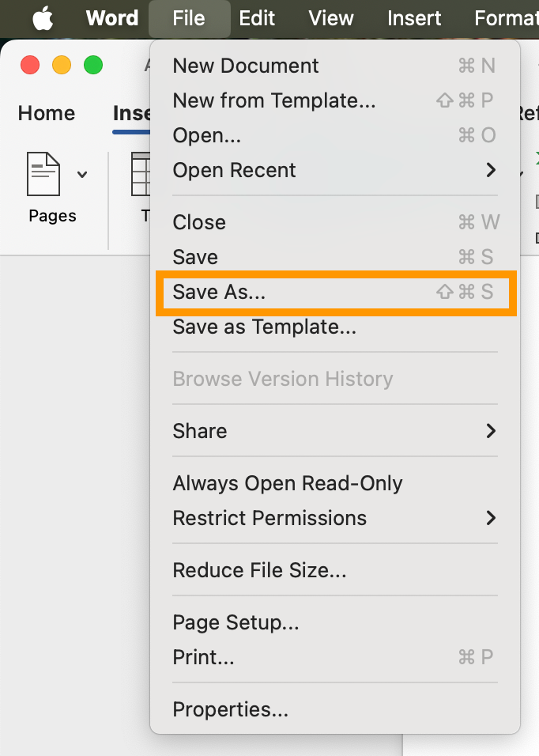Screen dimensions: 539x756
Task: Click the Pages icon in ribbon
Action: click(44, 174)
